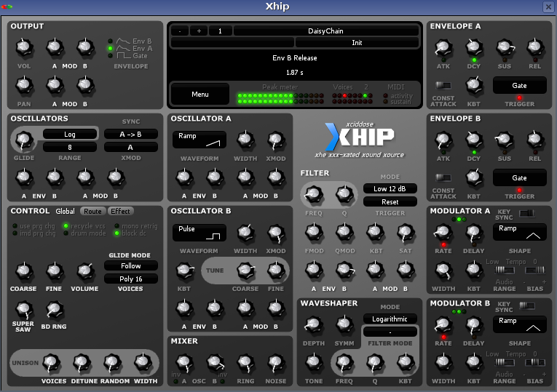The image size is (557, 392).
Task: Click the Modulator A RATE knob
Action: (x=443, y=232)
